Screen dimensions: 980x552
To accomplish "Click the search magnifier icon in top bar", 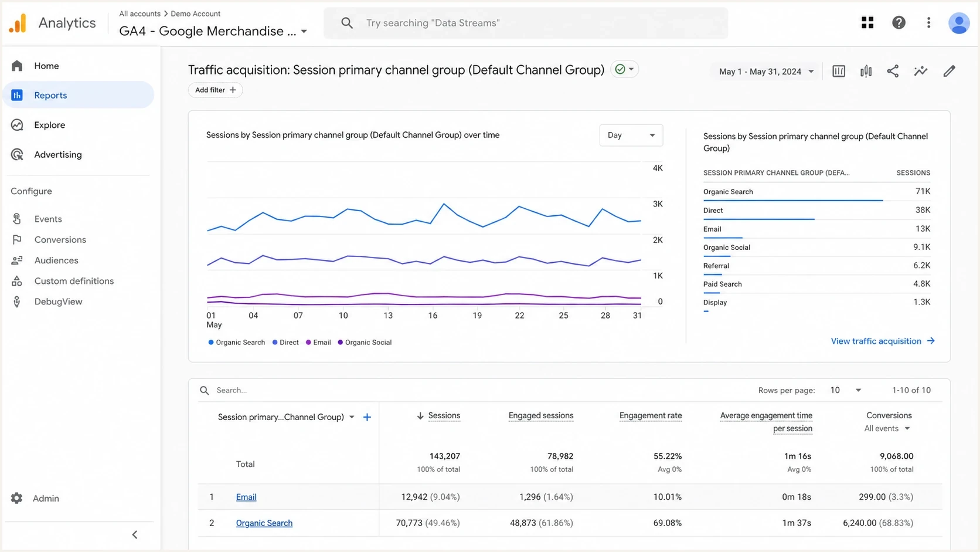I will 347,23.
